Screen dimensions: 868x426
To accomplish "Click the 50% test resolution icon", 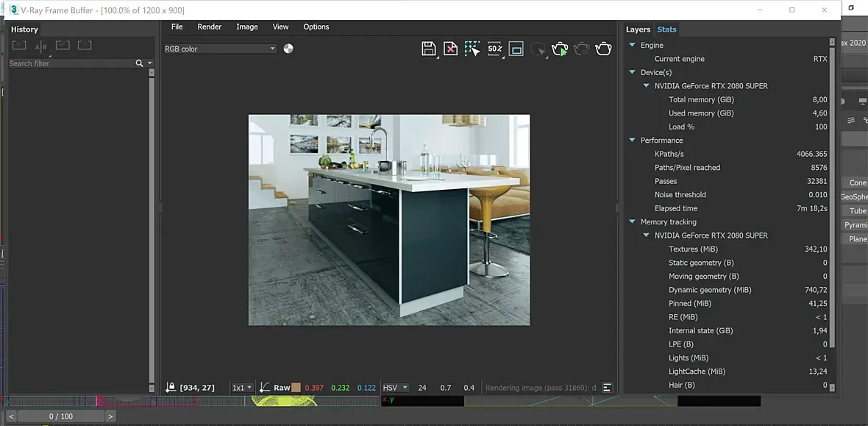I will click(494, 49).
